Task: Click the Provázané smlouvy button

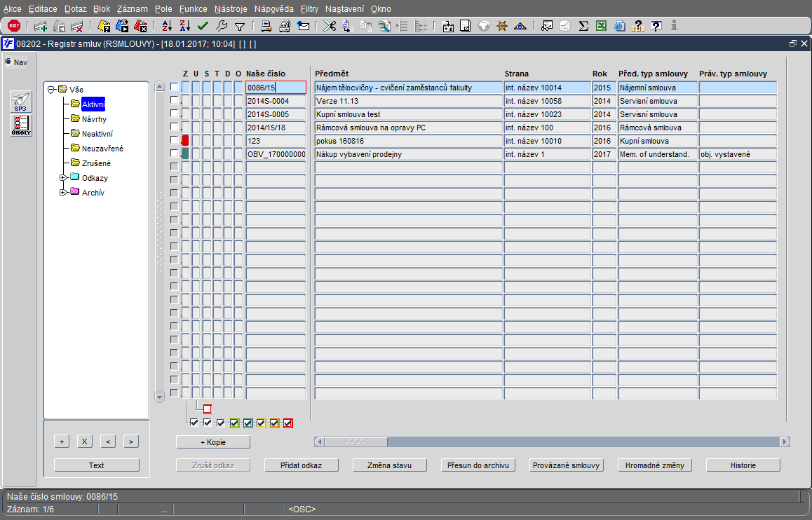Action: coord(567,465)
